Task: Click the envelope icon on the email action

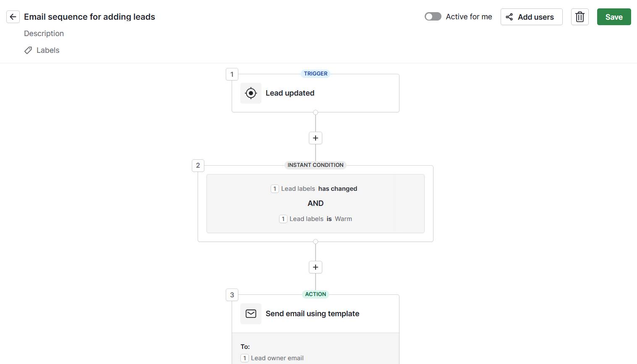Action: point(251,313)
